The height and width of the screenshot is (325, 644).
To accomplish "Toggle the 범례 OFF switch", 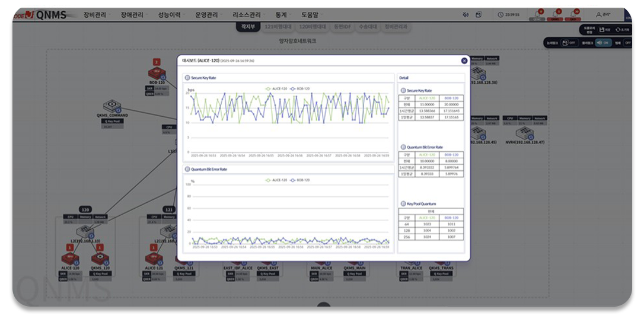I will click(x=627, y=43).
